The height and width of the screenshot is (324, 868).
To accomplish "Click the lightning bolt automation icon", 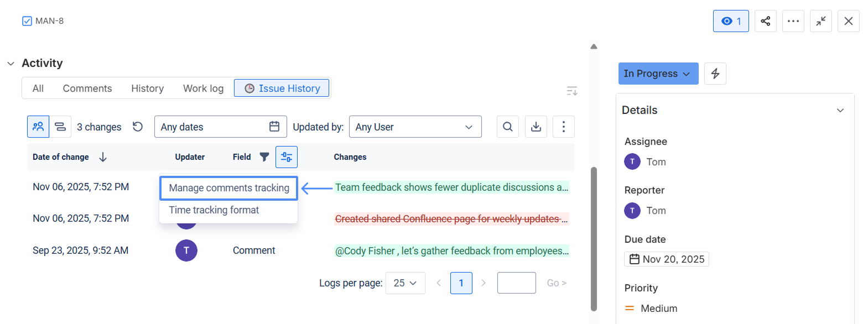I will [715, 74].
